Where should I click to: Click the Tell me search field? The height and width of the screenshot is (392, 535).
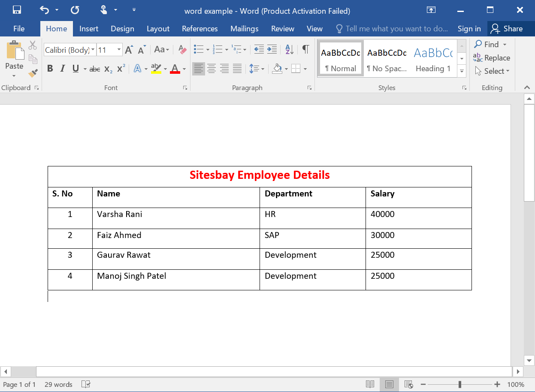coord(392,29)
